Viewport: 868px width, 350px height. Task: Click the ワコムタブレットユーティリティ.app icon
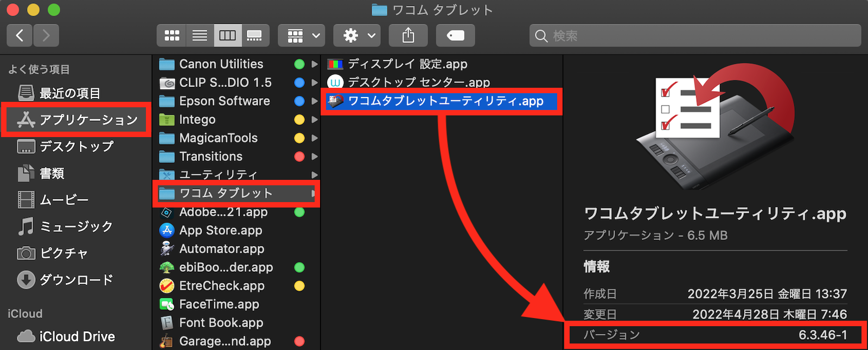tap(335, 101)
